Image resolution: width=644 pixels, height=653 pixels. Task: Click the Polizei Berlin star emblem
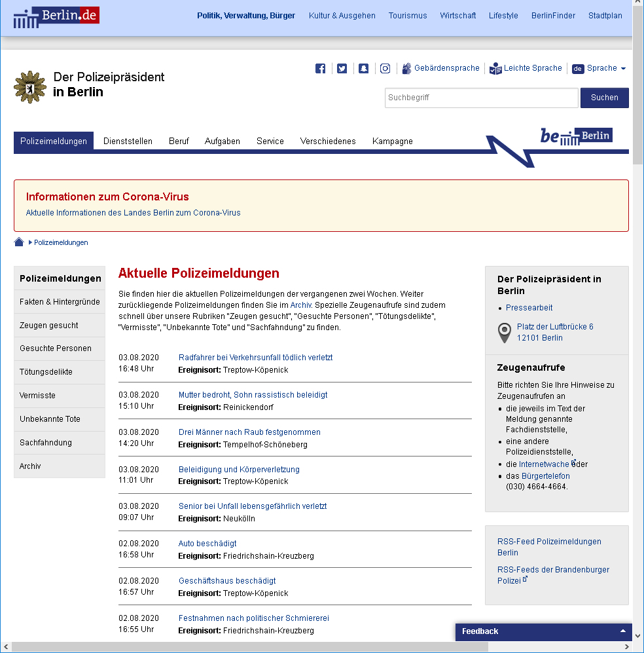tap(30, 86)
